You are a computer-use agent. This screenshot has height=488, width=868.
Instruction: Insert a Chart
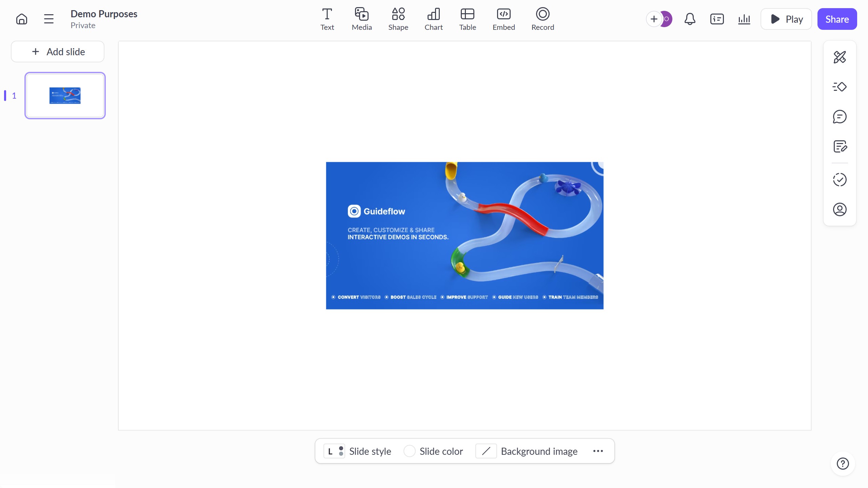(433, 19)
